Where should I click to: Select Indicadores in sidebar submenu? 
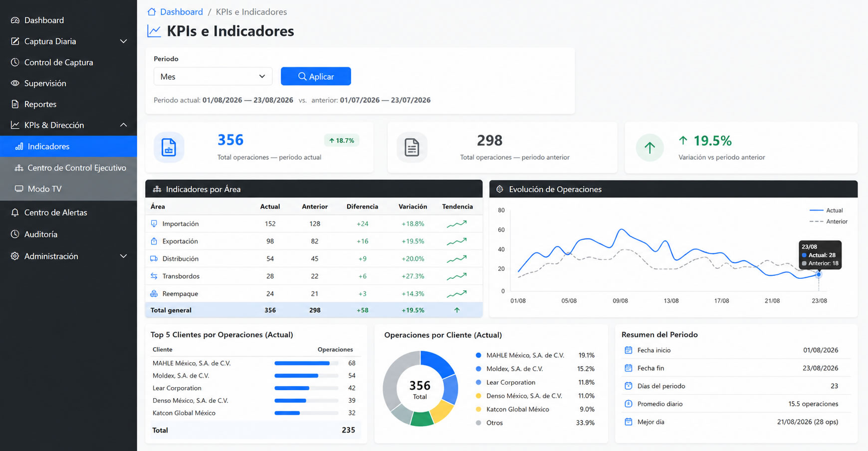[x=68, y=146]
